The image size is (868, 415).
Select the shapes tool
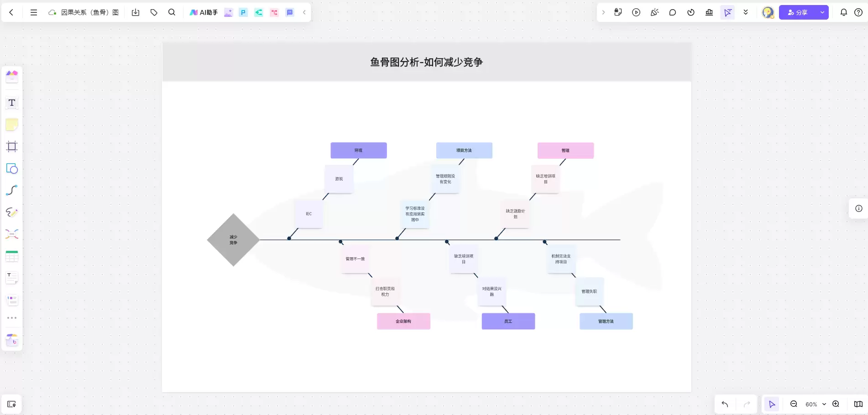(x=12, y=168)
